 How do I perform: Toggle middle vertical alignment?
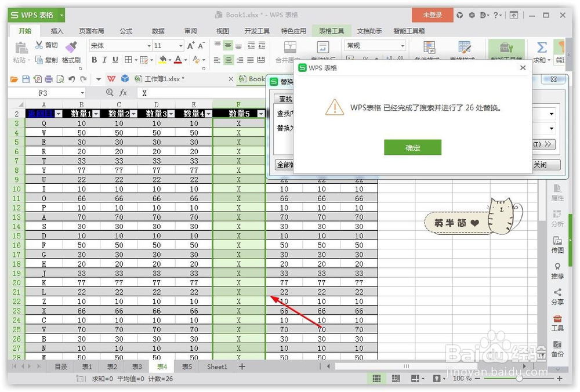(x=228, y=45)
